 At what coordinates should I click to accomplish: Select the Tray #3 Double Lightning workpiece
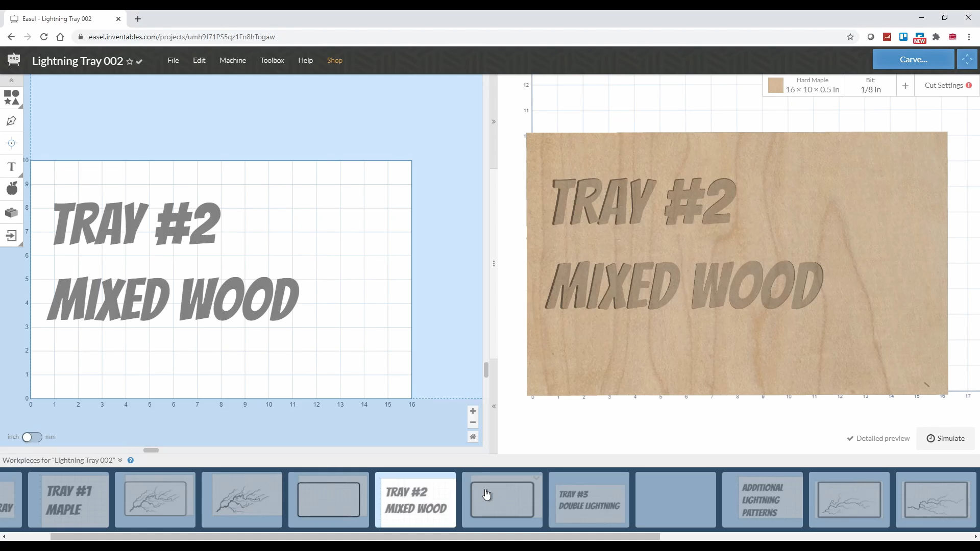coord(589,500)
